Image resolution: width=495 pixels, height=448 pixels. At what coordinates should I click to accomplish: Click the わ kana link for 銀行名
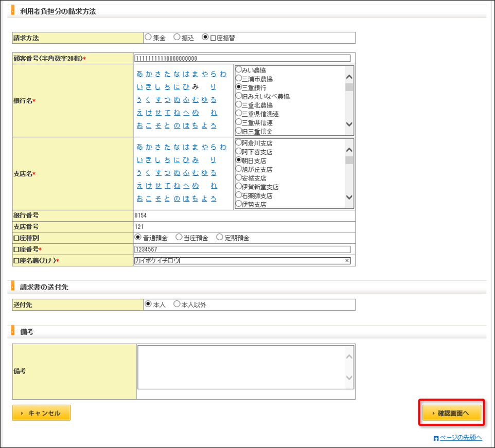coord(223,74)
